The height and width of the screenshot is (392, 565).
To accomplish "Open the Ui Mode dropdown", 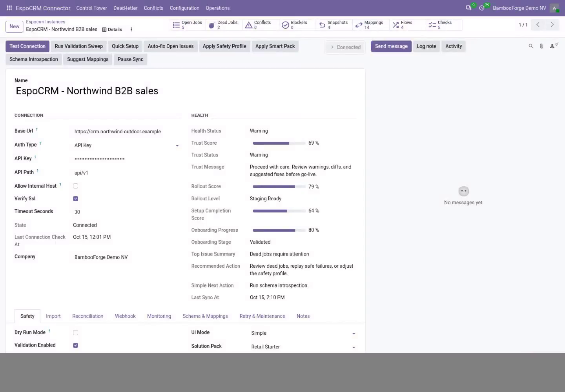I will [x=304, y=333].
